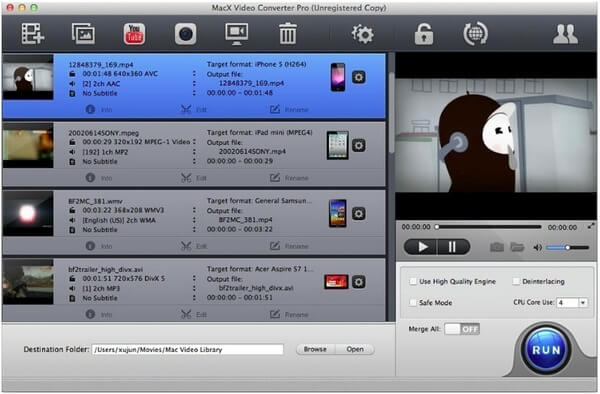Image resolution: width=600 pixels, height=394 pixels.
Task: Open the YouTube downloader icon
Action: tap(134, 34)
